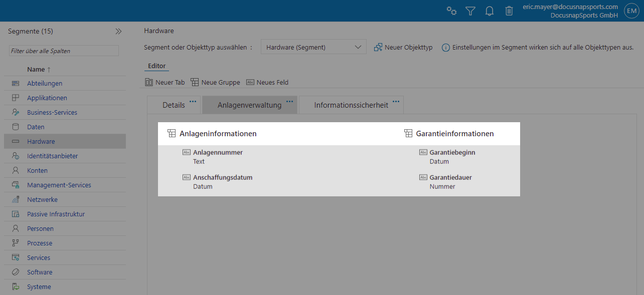The image size is (644, 295).
Task: Open the filter icon in the top bar
Action: click(470, 11)
